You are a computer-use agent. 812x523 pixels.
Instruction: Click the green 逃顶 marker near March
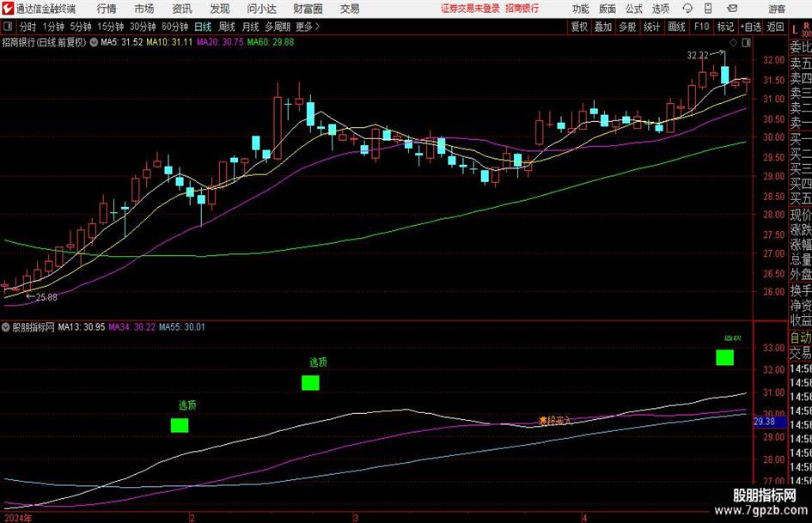[310, 383]
